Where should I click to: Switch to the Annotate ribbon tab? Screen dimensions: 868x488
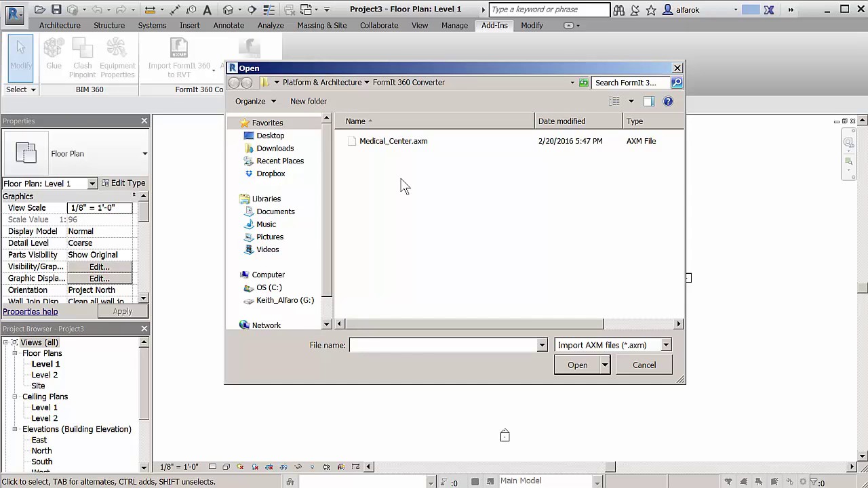229,25
